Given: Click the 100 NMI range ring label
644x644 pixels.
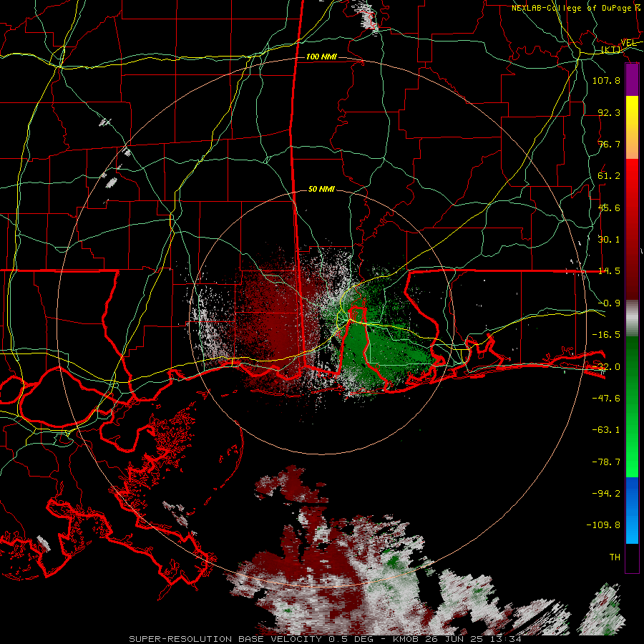Looking at the screenshot, I should [x=321, y=57].
